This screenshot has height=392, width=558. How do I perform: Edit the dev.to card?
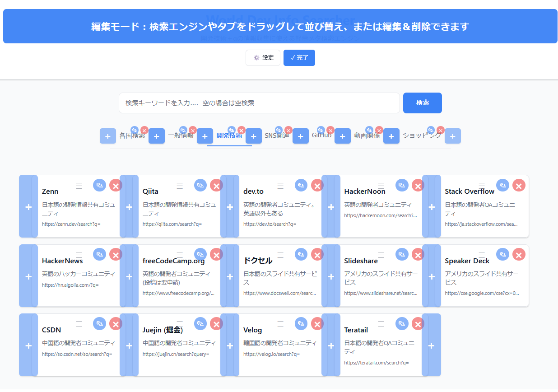pyautogui.click(x=301, y=185)
